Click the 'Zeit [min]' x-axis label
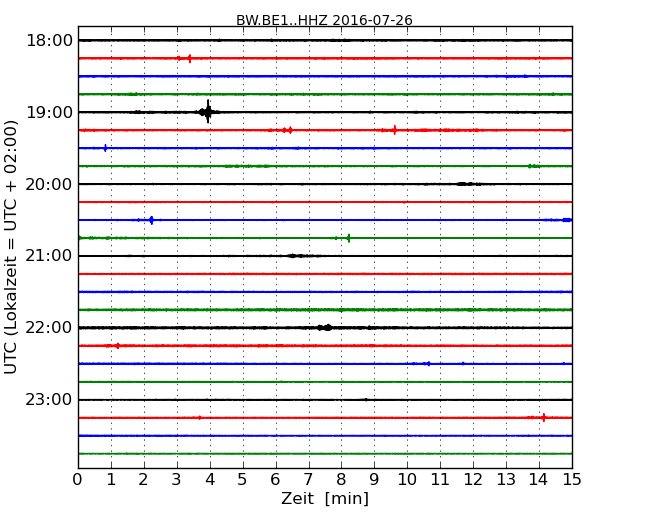650x520 pixels. [325, 498]
